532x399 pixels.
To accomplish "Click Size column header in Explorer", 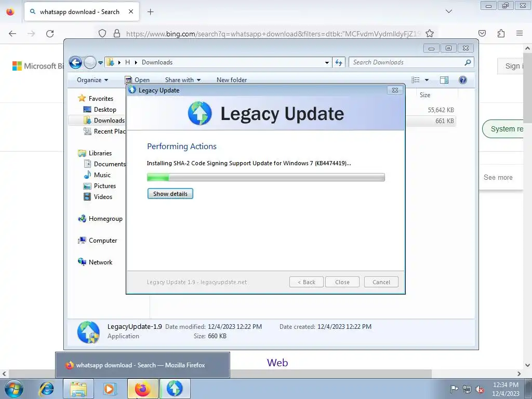I will [x=436, y=95].
